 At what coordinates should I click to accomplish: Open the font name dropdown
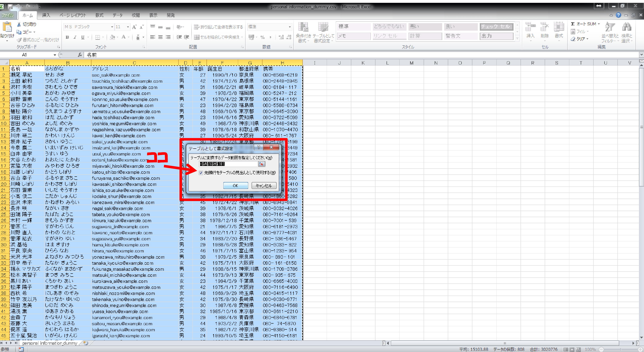click(112, 27)
